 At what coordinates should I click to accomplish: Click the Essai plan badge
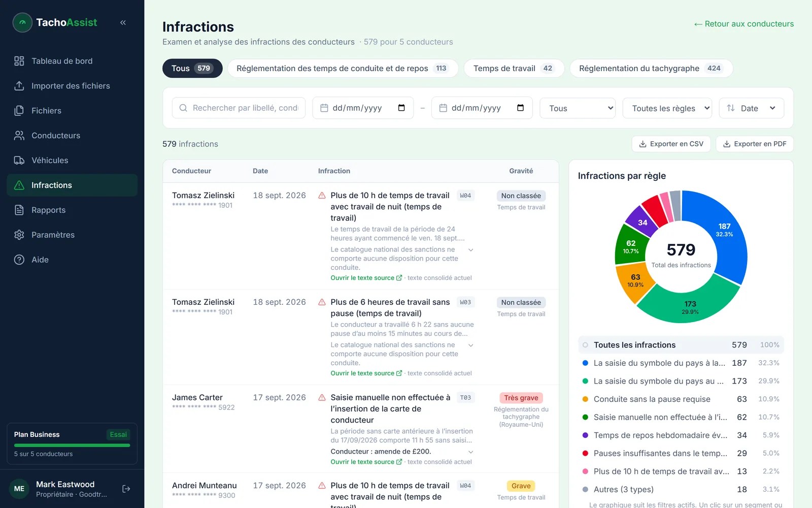click(x=118, y=434)
